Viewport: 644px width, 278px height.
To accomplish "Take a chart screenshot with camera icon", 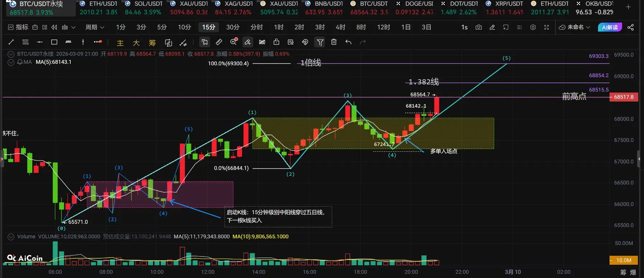I will click(479, 27).
